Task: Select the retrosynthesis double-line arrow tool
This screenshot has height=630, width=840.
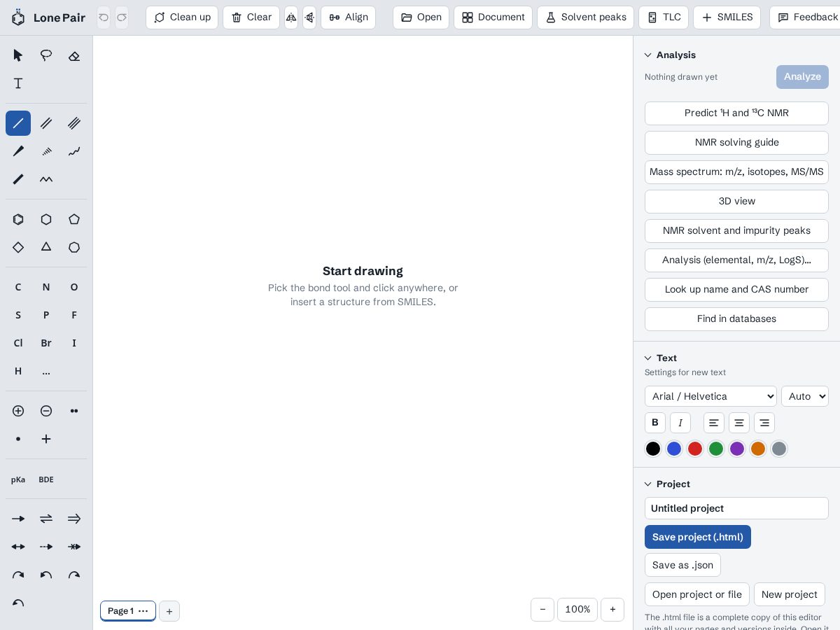Action: pos(74,519)
